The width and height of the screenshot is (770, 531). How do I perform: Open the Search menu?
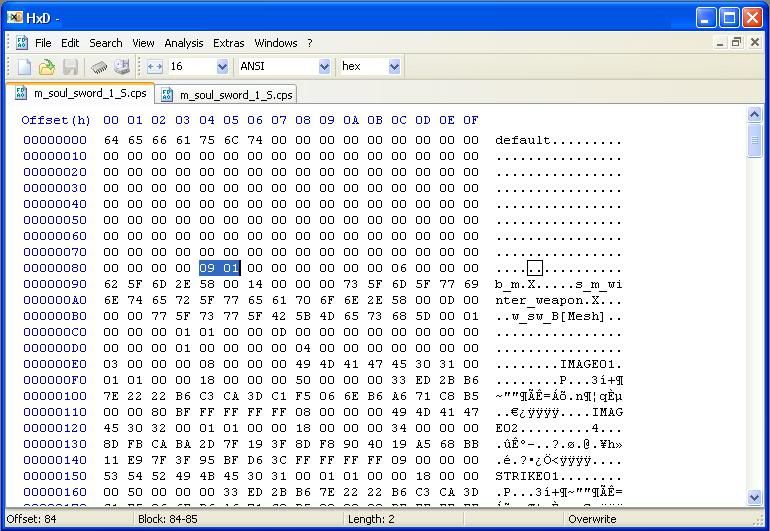point(105,43)
